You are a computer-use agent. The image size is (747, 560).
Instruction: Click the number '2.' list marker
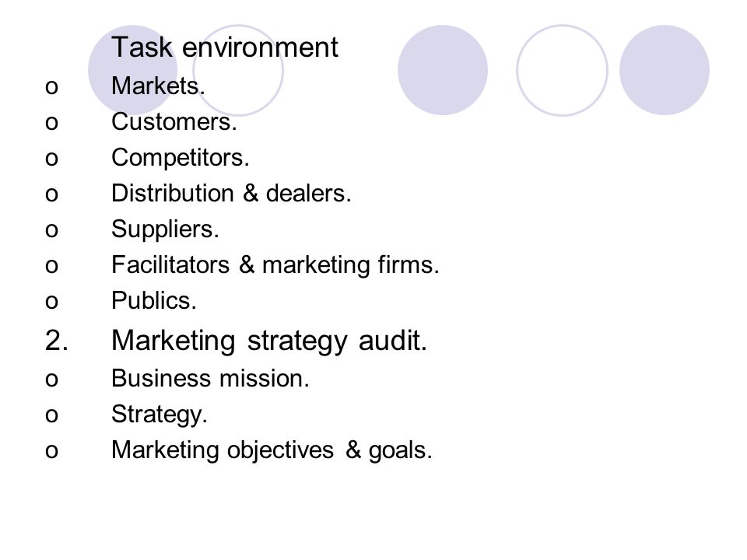[x=57, y=341]
